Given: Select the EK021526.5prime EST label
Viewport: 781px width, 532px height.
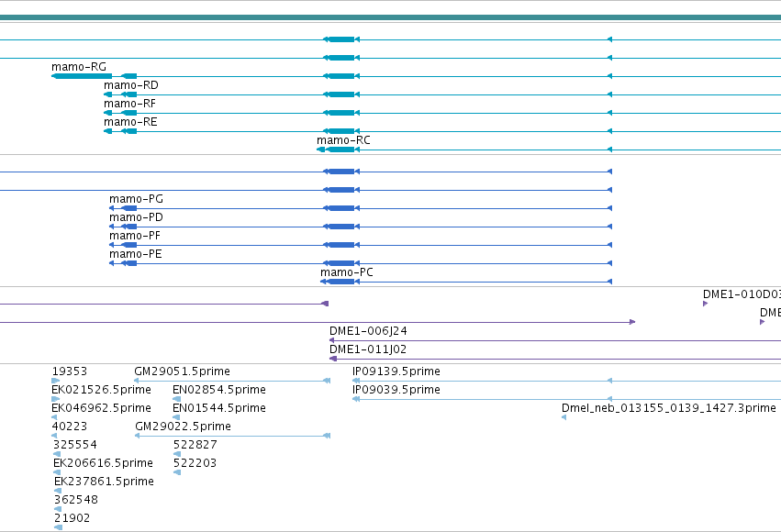Looking at the screenshot, I should [x=101, y=390].
